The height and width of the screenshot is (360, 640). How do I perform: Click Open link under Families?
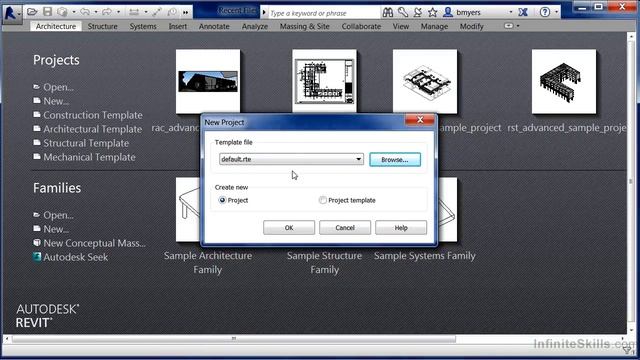click(x=58, y=215)
